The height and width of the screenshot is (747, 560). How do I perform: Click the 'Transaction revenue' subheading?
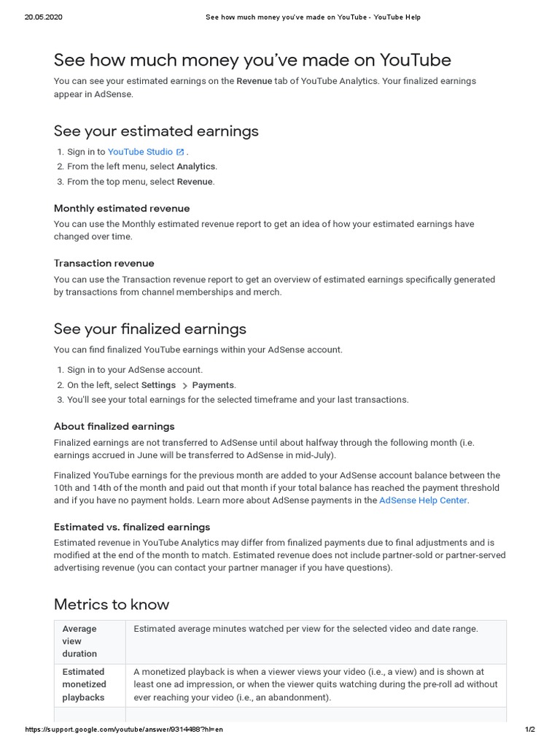(x=104, y=263)
